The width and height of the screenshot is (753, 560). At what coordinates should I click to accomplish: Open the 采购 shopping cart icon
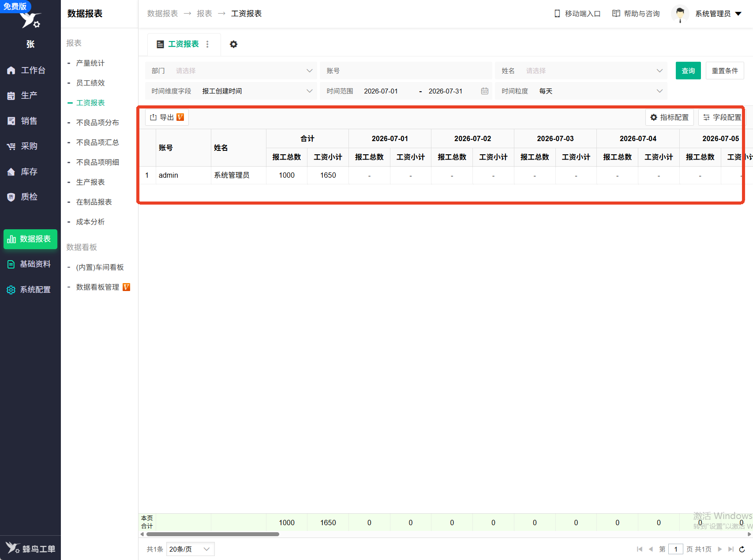pos(11,146)
